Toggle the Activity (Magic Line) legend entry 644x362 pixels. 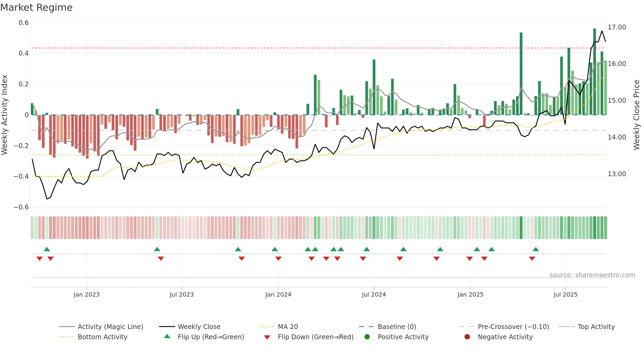click(101, 327)
